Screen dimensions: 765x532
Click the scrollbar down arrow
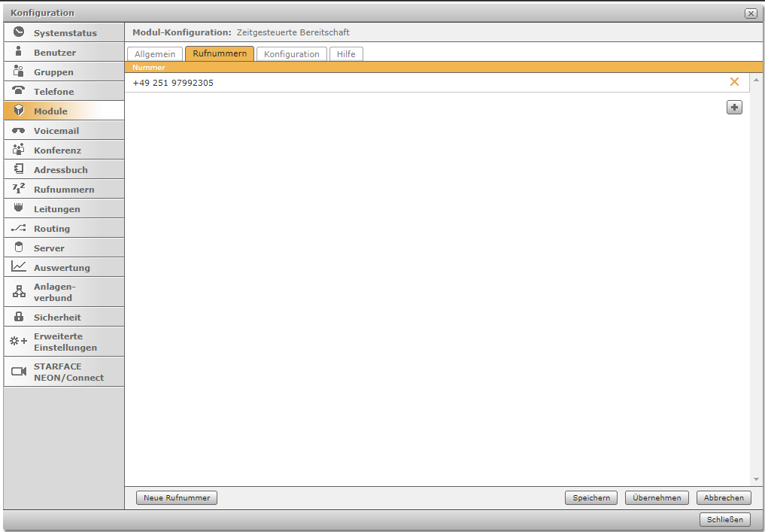pyautogui.click(x=756, y=479)
